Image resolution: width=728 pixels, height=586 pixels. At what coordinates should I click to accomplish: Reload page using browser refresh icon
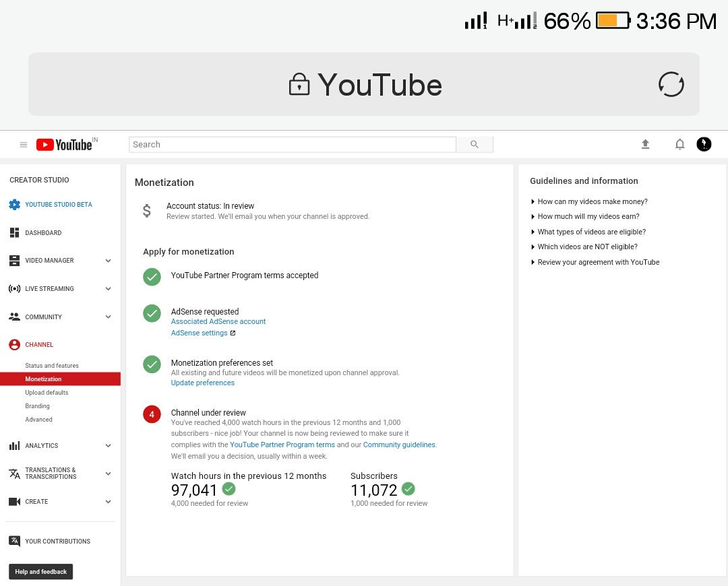coord(671,84)
